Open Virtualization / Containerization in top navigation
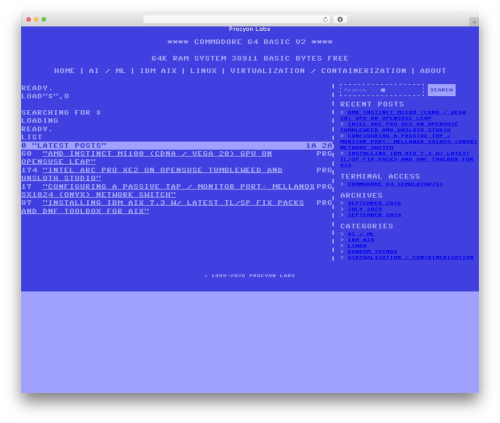The image size is (500, 423). click(318, 71)
